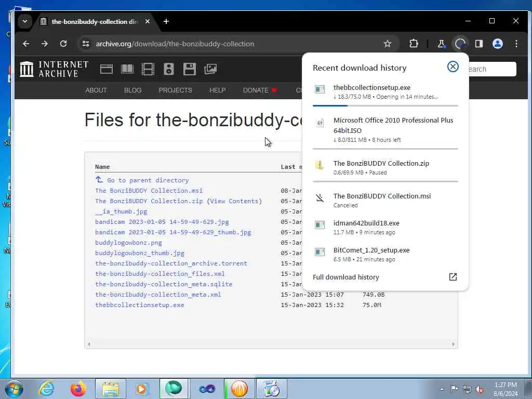
Task: Open the Texts book icon
Action: pos(127,69)
